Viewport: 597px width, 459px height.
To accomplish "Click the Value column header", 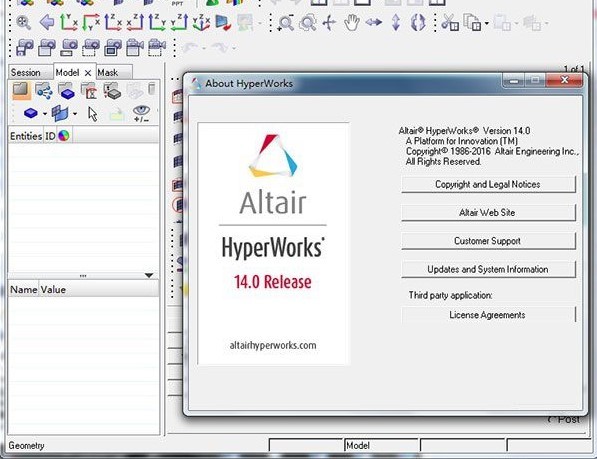I will [x=53, y=290].
